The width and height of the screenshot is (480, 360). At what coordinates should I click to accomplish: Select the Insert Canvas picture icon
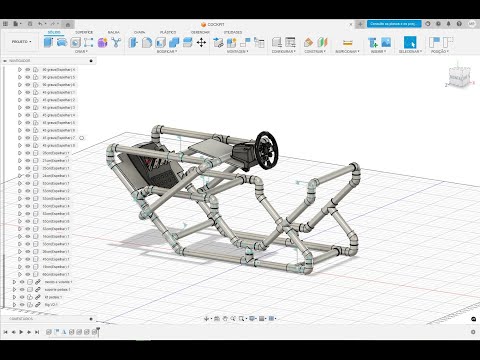(386, 42)
